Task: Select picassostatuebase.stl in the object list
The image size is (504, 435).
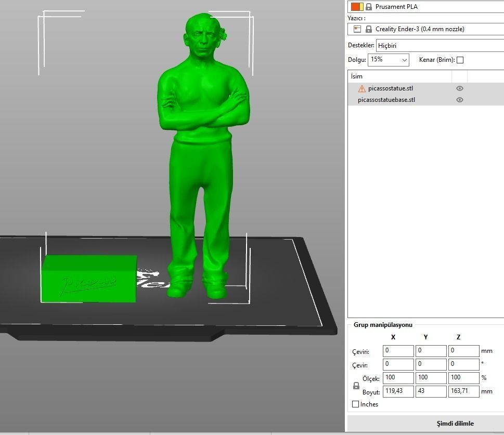Action: pos(386,100)
